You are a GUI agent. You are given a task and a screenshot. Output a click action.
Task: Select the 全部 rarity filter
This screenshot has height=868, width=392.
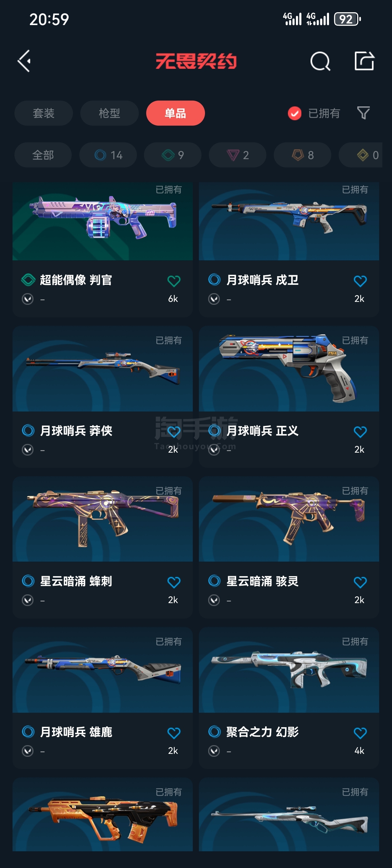pos(43,155)
